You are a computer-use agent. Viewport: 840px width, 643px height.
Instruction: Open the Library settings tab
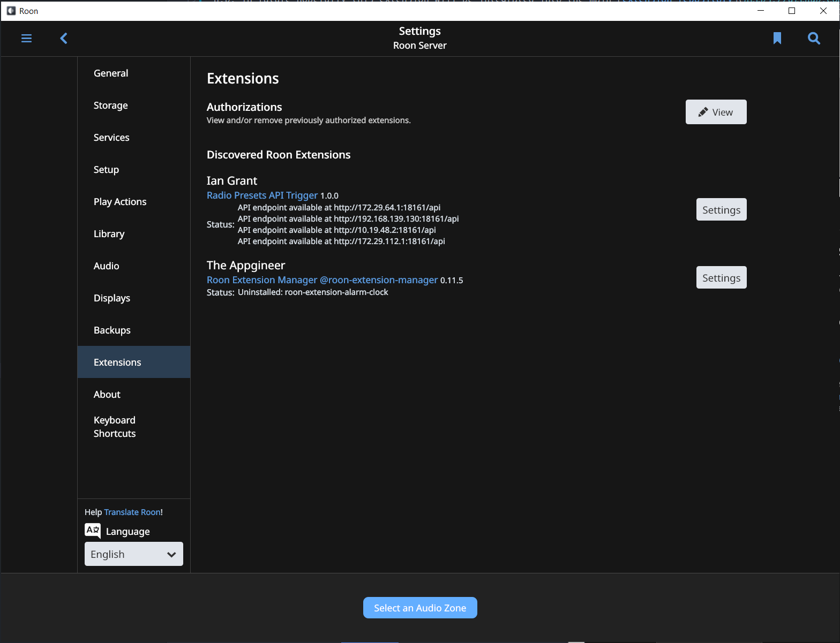click(x=134, y=233)
